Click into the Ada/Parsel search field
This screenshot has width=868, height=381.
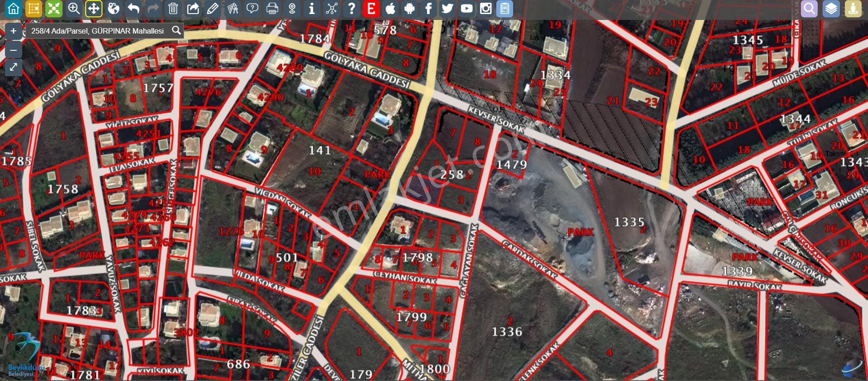(97, 31)
